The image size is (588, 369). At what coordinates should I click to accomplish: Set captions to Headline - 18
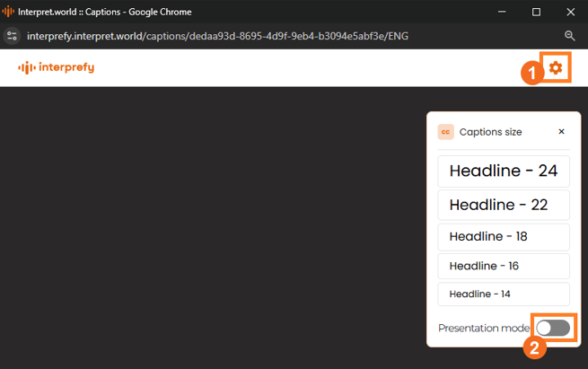click(504, 237)
